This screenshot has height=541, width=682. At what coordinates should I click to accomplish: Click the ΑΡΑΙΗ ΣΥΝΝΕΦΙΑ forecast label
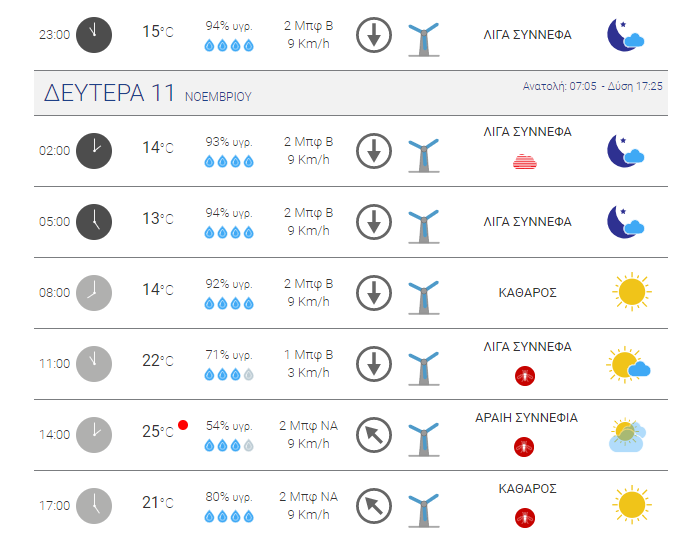(526, 418)
